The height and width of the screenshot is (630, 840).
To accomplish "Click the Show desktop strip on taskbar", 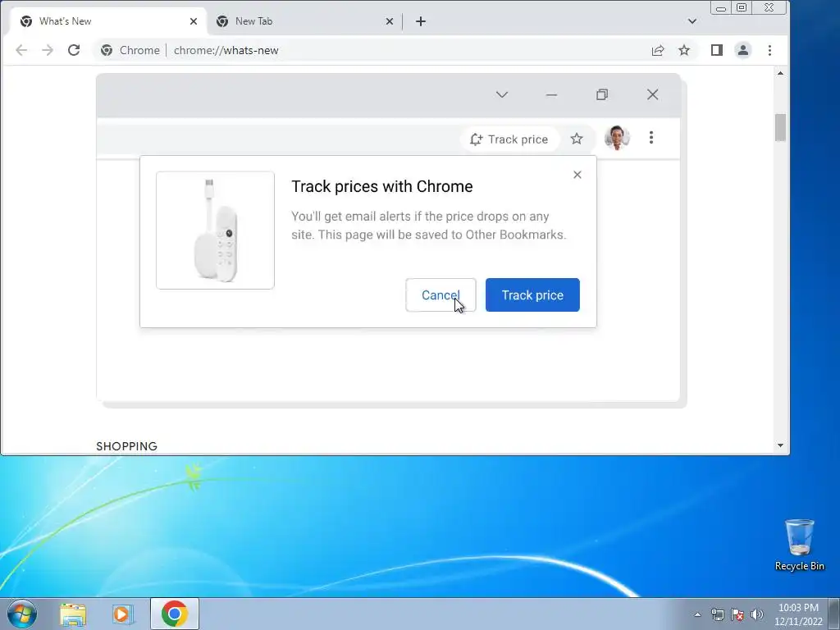I will point(834,614).
